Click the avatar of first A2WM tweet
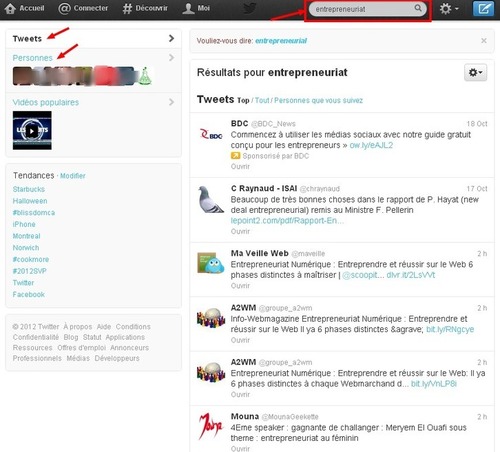The width and height of the screenshot is (500, 452). [x=211, y=317]
